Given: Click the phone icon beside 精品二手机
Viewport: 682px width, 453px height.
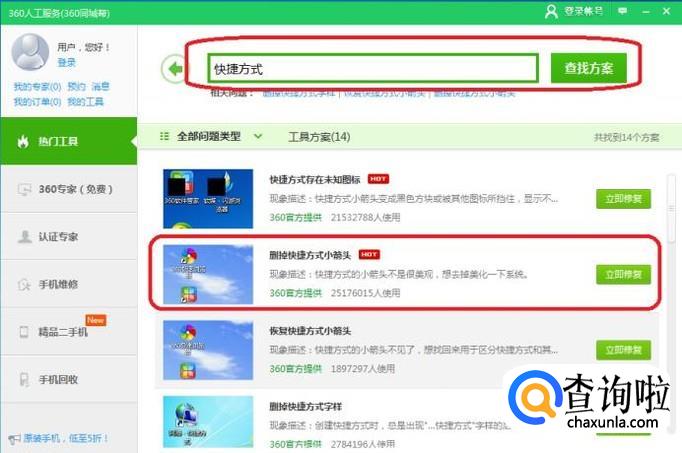Looking at the screenshot, I should pos(24,332).
